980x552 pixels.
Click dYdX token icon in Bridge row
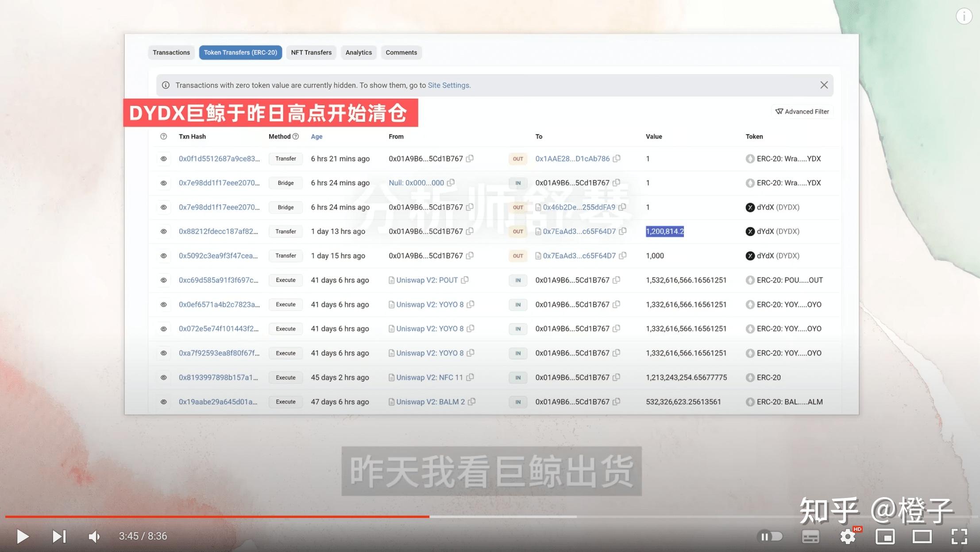click(750, 207)
